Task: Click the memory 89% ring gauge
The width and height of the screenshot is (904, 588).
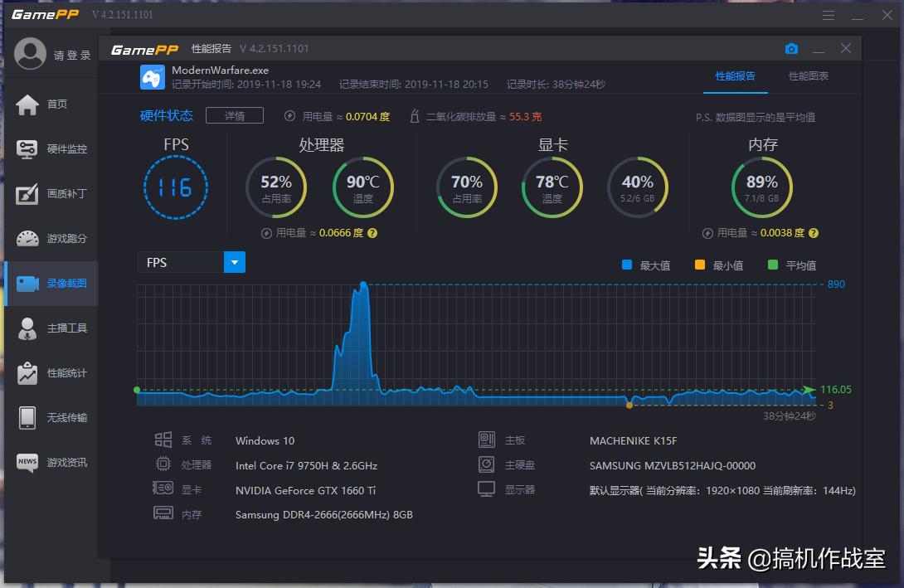Action: tap(761, 187)
